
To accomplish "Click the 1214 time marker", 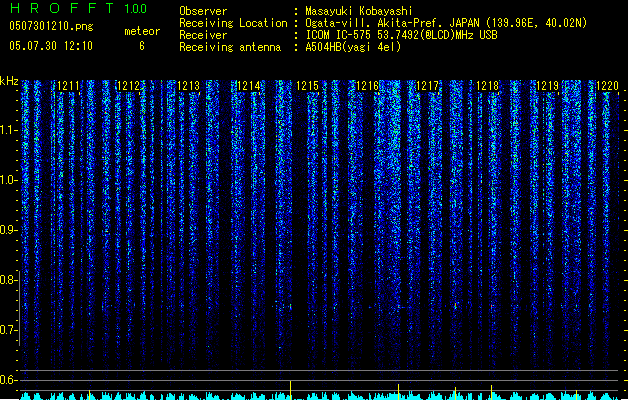I will [248, 86].
